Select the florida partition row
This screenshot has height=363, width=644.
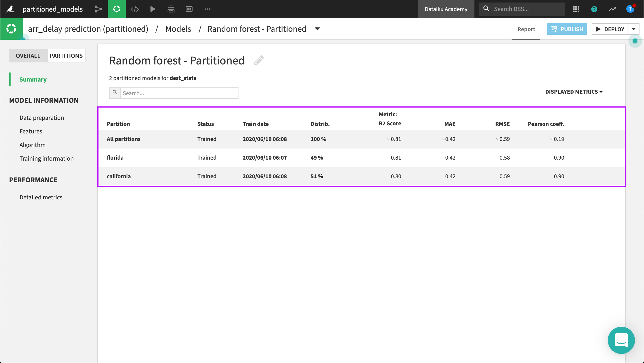pos(115,158)
